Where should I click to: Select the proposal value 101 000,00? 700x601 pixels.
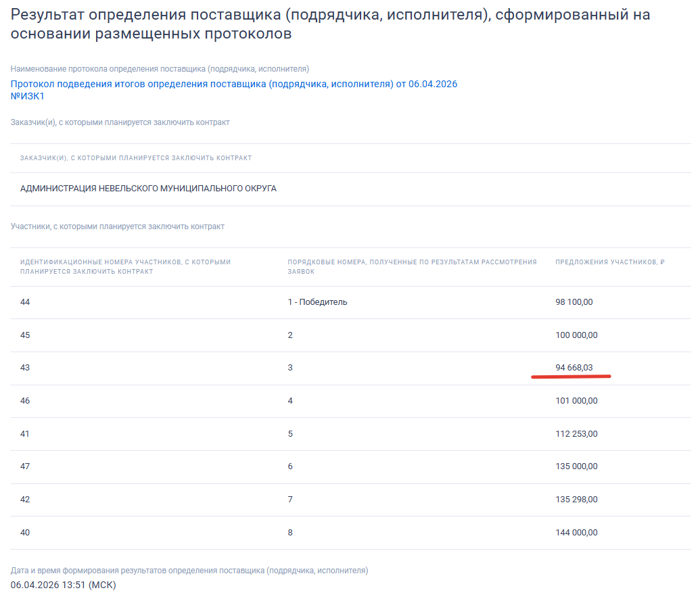[576, 400]
